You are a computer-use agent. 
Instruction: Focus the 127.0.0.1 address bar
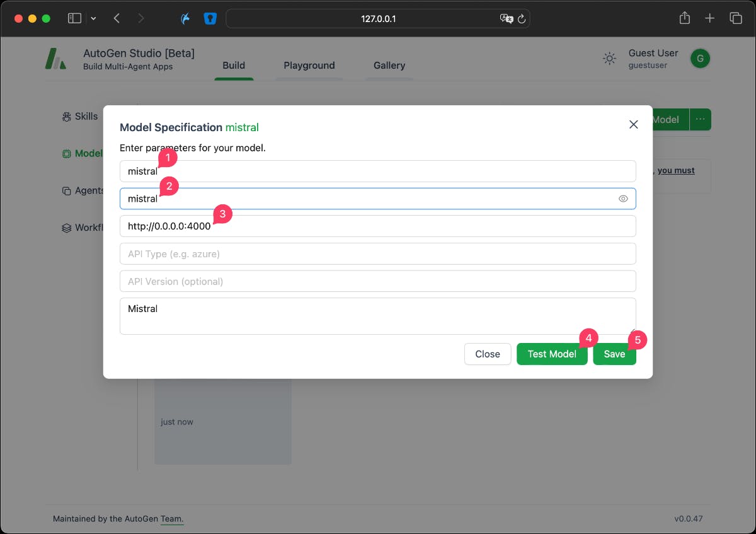click(x=378, y=19)
